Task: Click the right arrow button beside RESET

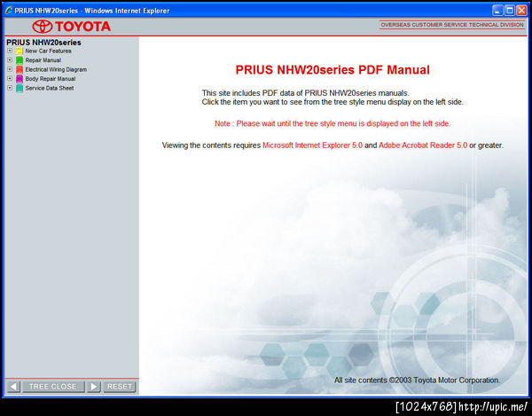Action: (x=94, y=387)
